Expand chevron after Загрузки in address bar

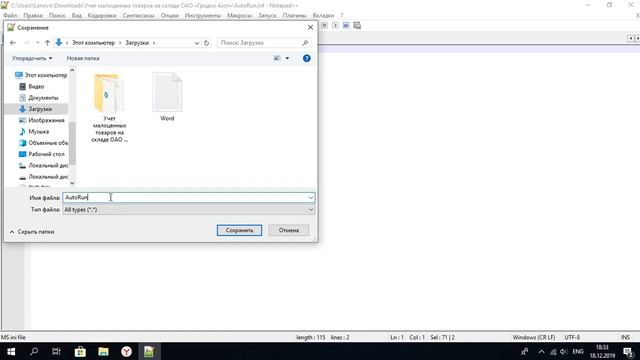point(154,42)
